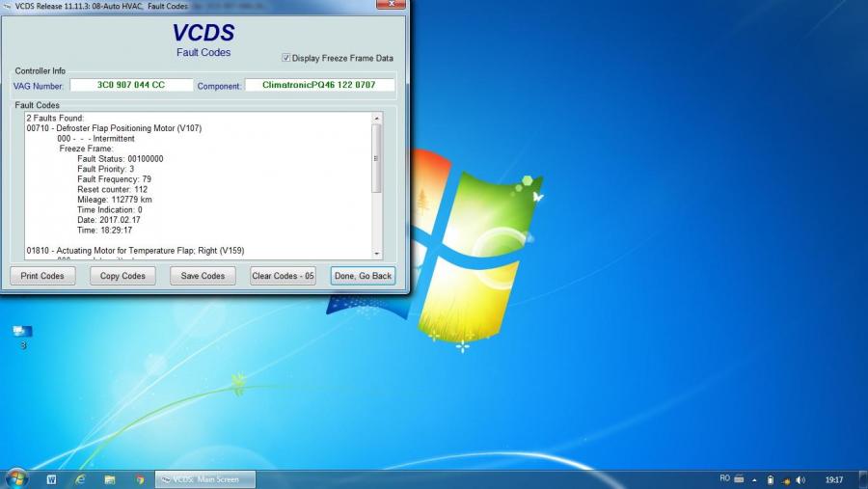
Task: Open Windows Explorer folder icon in taskbar
Action: pos(110,479)
